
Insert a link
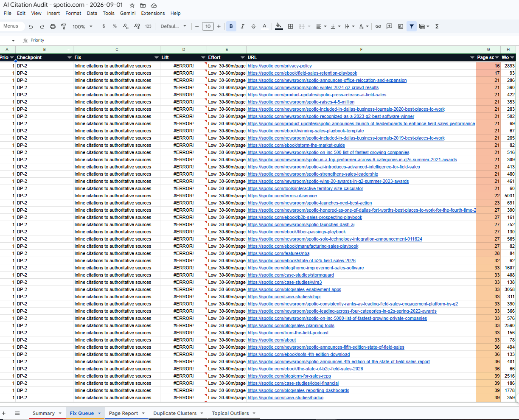378,26
